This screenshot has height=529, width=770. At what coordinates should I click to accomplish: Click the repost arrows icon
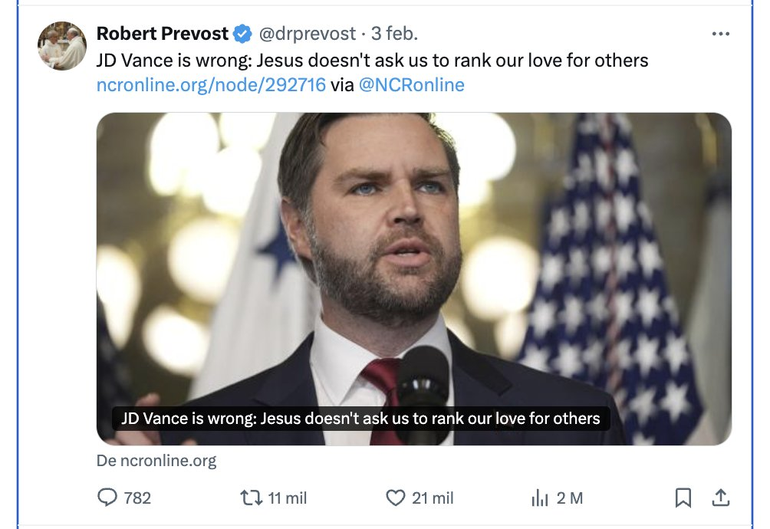click(x=251, y=497)
